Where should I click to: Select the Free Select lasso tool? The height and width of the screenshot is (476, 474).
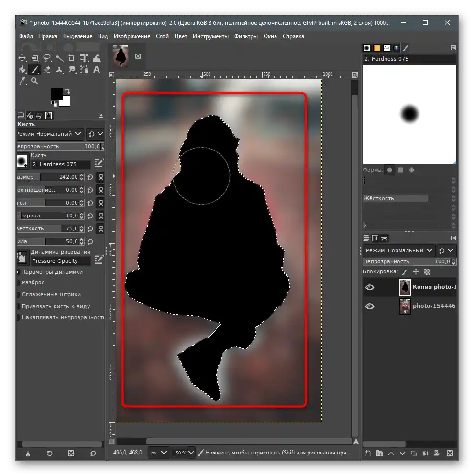[x=47, y=58]
